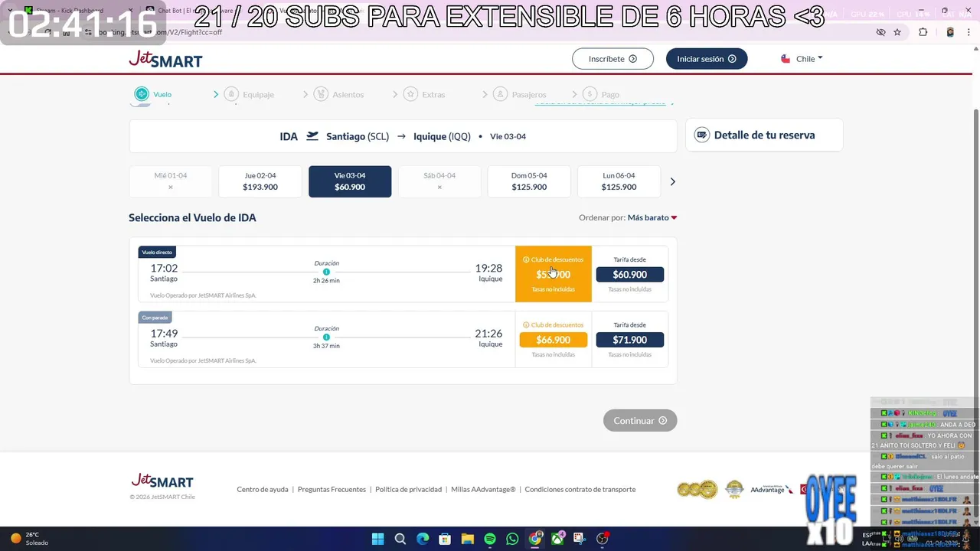Open Xbox app from taskbar

[557, 539]
